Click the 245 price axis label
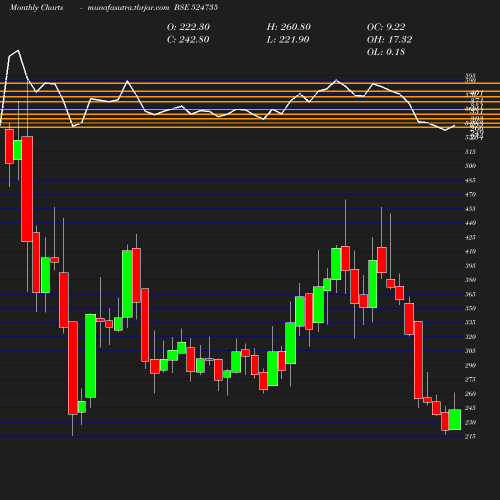 click(x=470, y=408)
